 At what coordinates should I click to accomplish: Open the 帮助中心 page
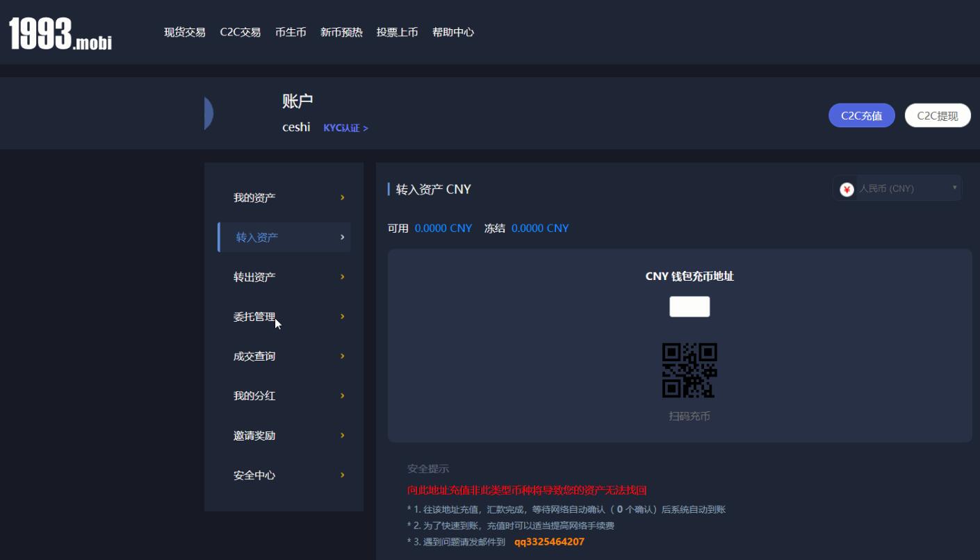453,32
